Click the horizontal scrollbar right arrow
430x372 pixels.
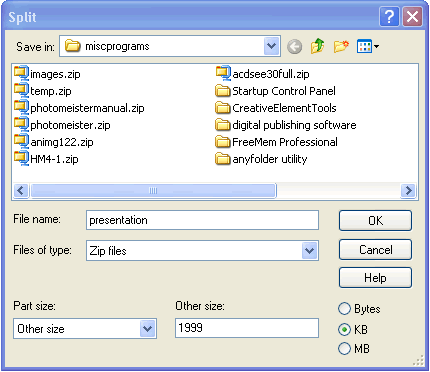tap(408, 191)
